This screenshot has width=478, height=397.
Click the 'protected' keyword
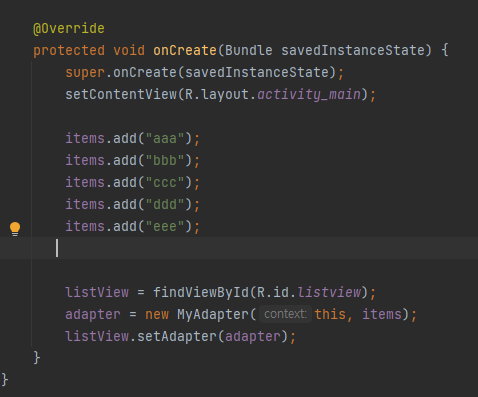[69, 50]
